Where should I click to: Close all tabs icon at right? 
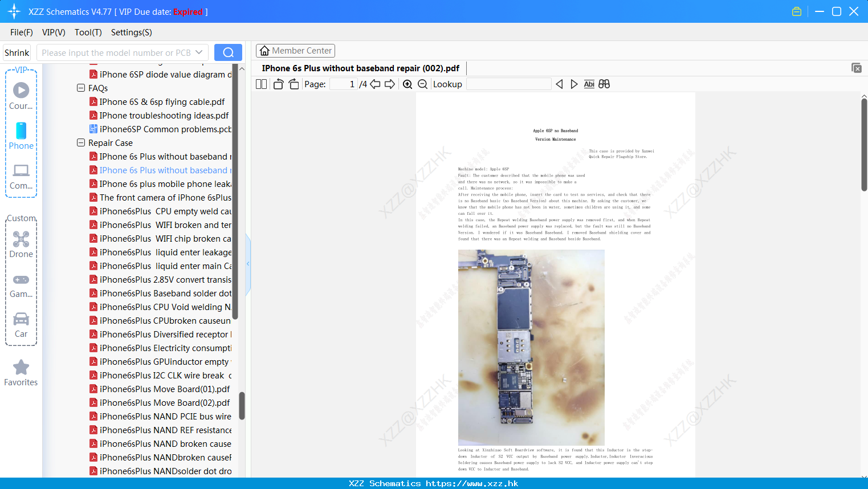point(857,68)
